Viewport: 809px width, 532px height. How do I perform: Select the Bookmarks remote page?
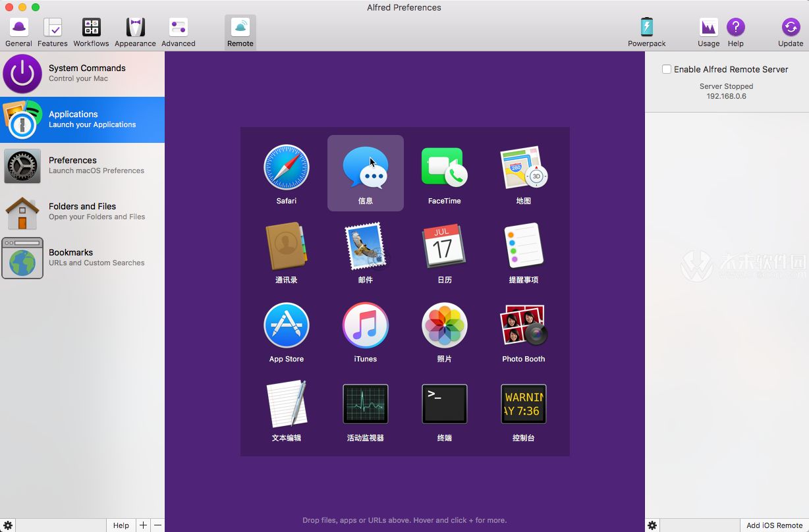(x=82, y=258)
